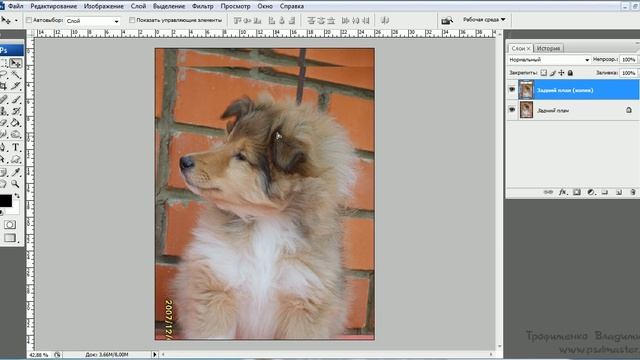Screen dimensions: 640x360
Task: Toggle lock all padlock icon
Action: click(570, 73)
